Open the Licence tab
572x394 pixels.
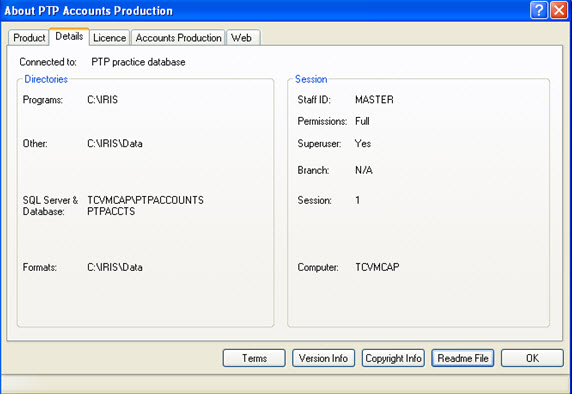[x=109, y=38]
